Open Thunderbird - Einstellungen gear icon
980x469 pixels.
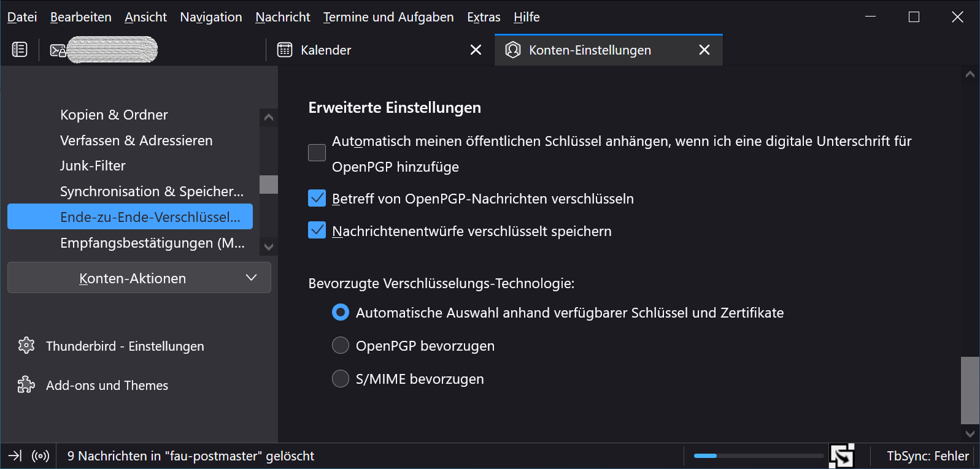click(x=26, y=346)
